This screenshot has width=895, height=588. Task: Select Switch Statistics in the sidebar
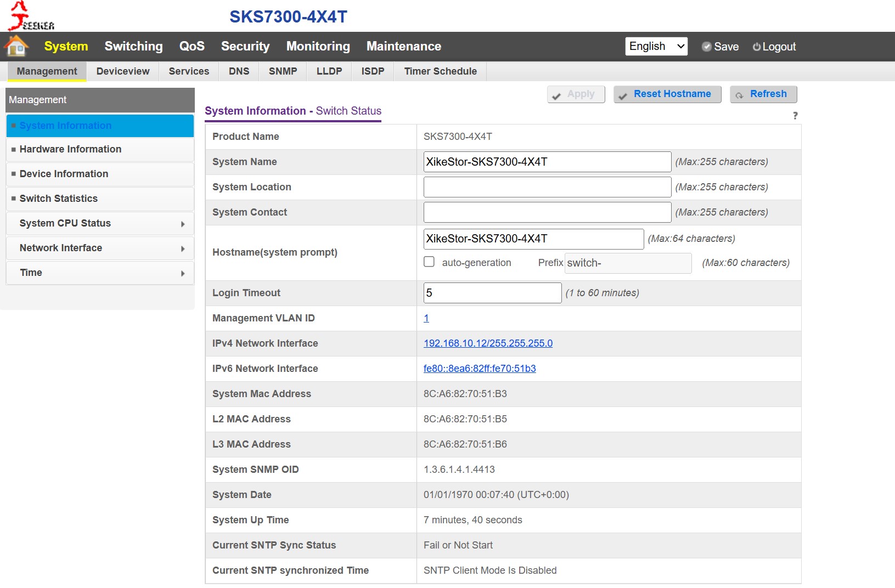(100, 199)
